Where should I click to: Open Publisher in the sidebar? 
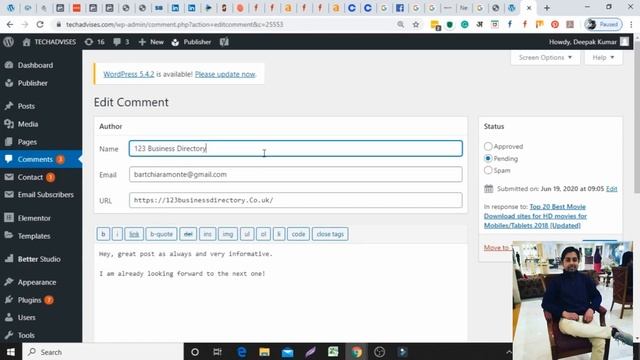[33, 83]
